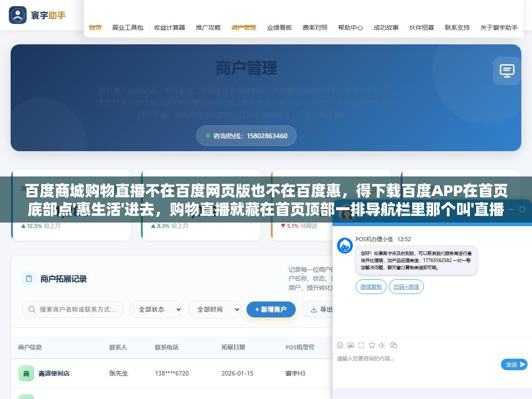Click the clipboard icon beside 商户拓展记录
The image size is (532, 399).
[x=29, y=278]
